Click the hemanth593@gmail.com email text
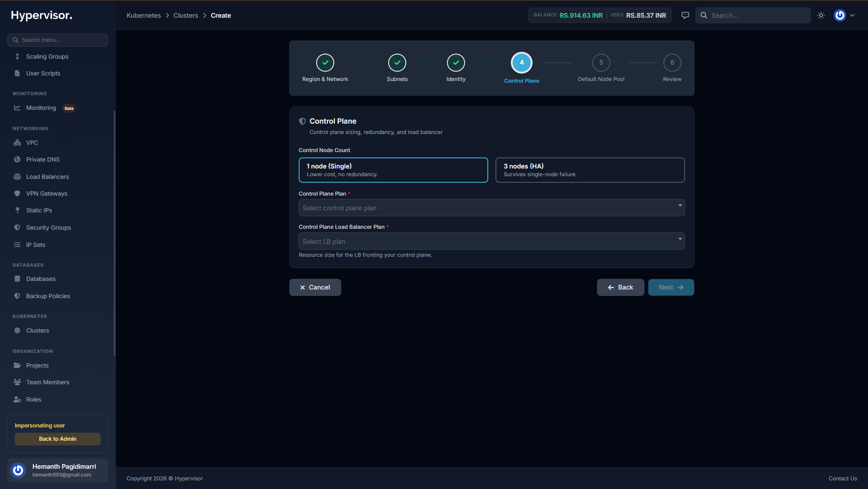Screen dimensions: 868x489 coord(62,475)
